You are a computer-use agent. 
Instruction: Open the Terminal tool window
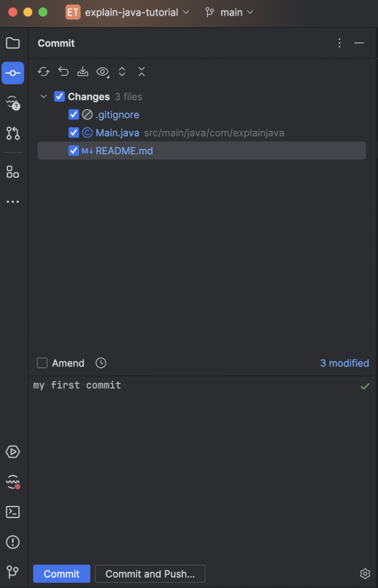pos(13,512)
